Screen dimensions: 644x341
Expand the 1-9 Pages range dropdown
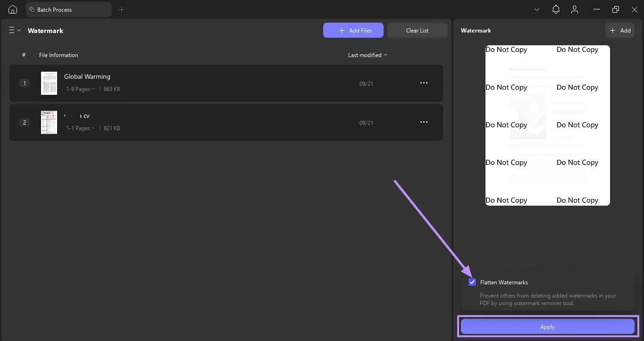pos(80,89)
